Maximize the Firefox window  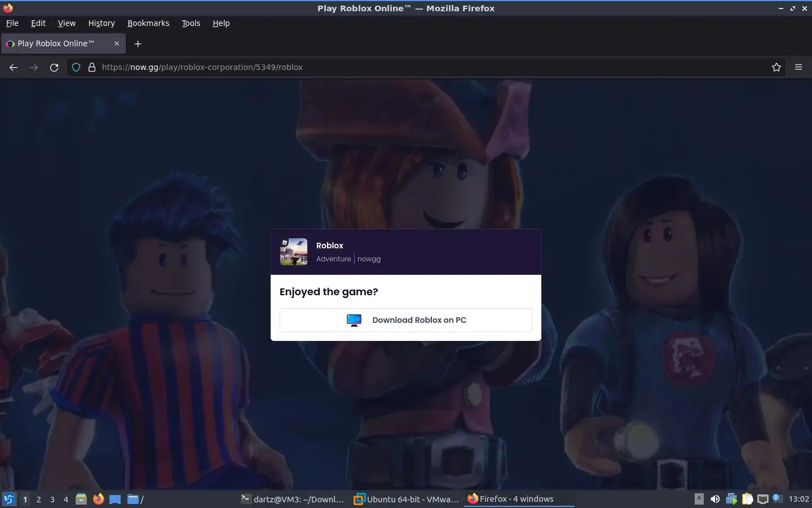792,8
